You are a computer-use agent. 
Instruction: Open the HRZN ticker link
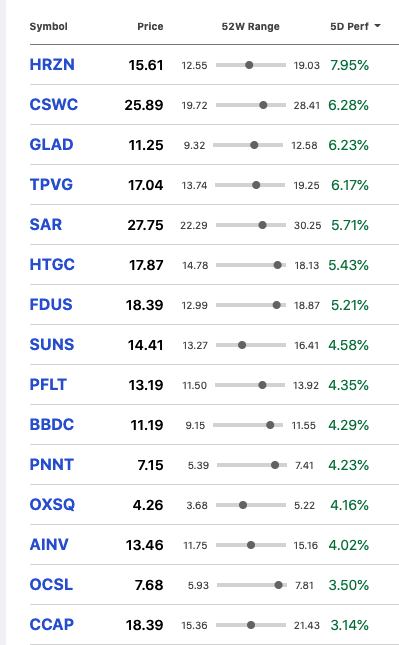point(52,65)
